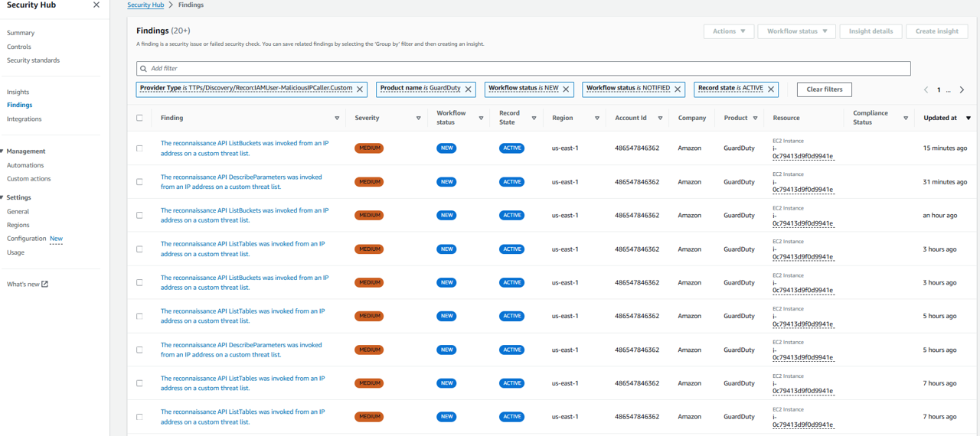Screen dimensions: 980x436
Task: Click '31 minutes ago' updated time
Action: point(945,182)
